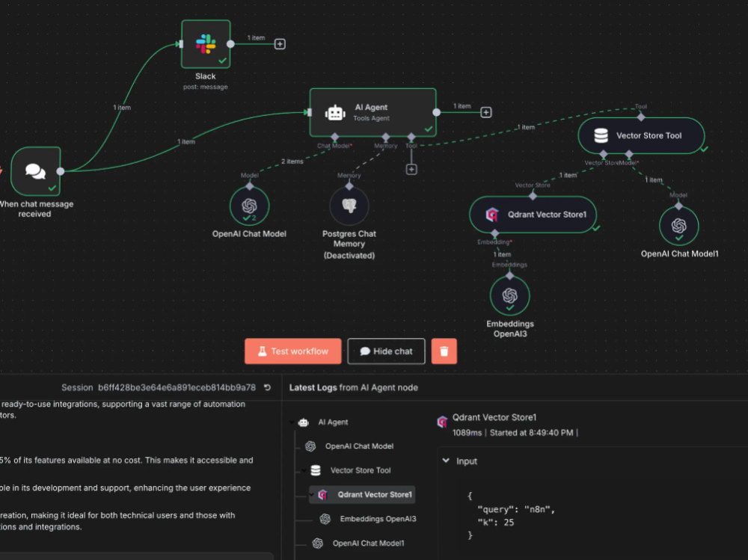This screenshot has width=748, height=560.
Task: Click the AI Agent output connector dot
Action: [437, 113]
